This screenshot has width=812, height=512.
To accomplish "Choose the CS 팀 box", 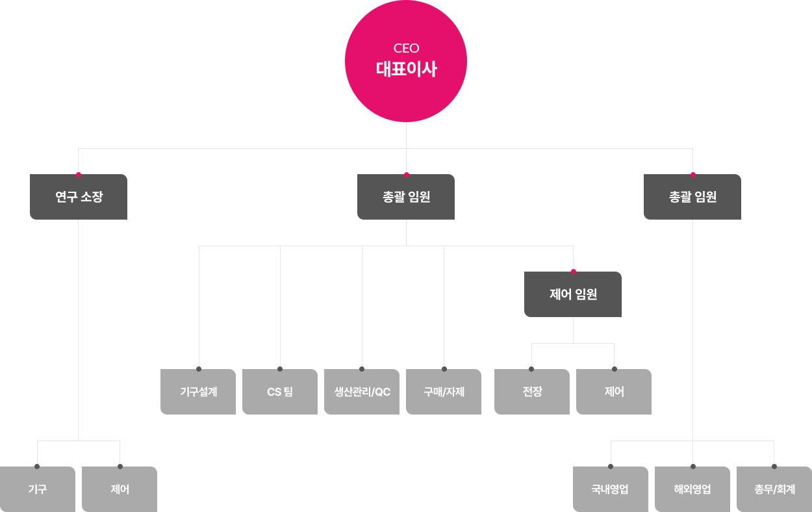I will tap(280, 392).
